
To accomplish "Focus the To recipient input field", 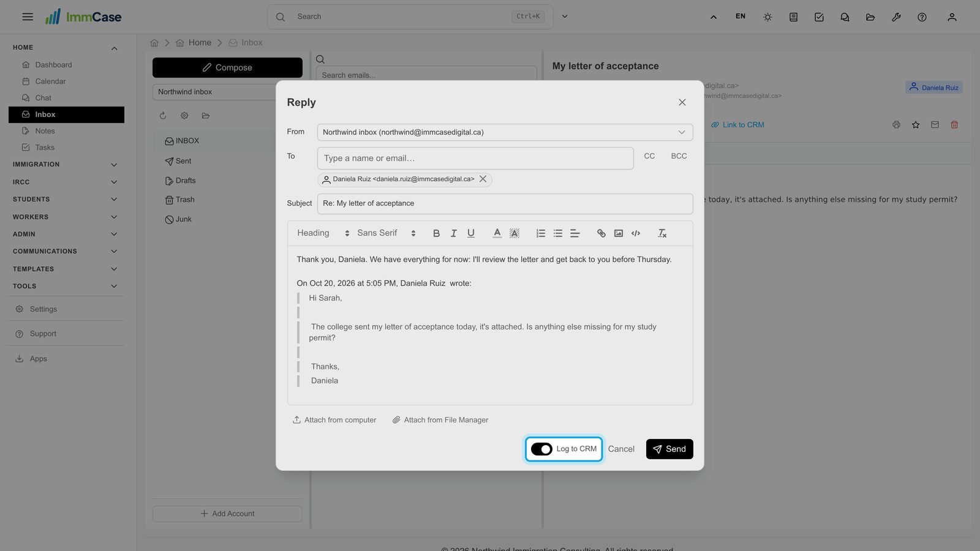I will pyautogui.click(x=475, y=158).
